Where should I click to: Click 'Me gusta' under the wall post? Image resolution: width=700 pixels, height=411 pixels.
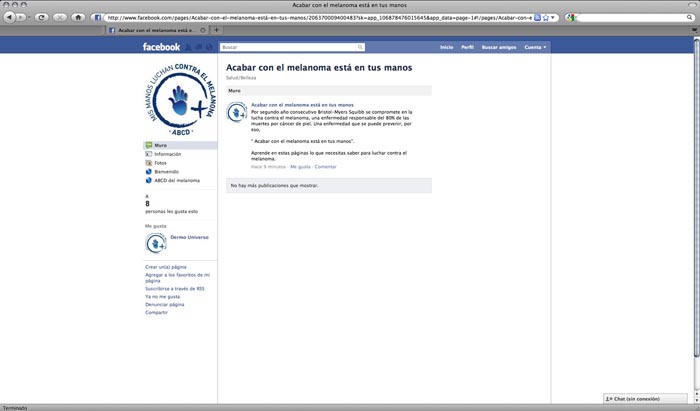tap(300, 166)
